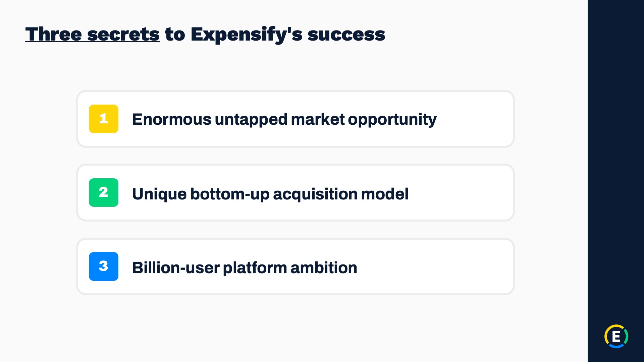Click the blue number 3 badge
The image size is (644, 362).
[103, 266]
